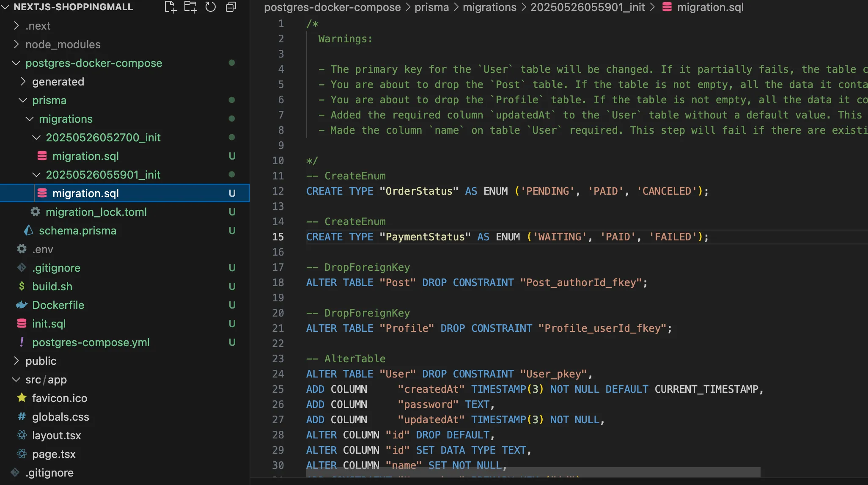
Task: Expand the generated folder
Action: pyautogui.click(x=23, y=82)
